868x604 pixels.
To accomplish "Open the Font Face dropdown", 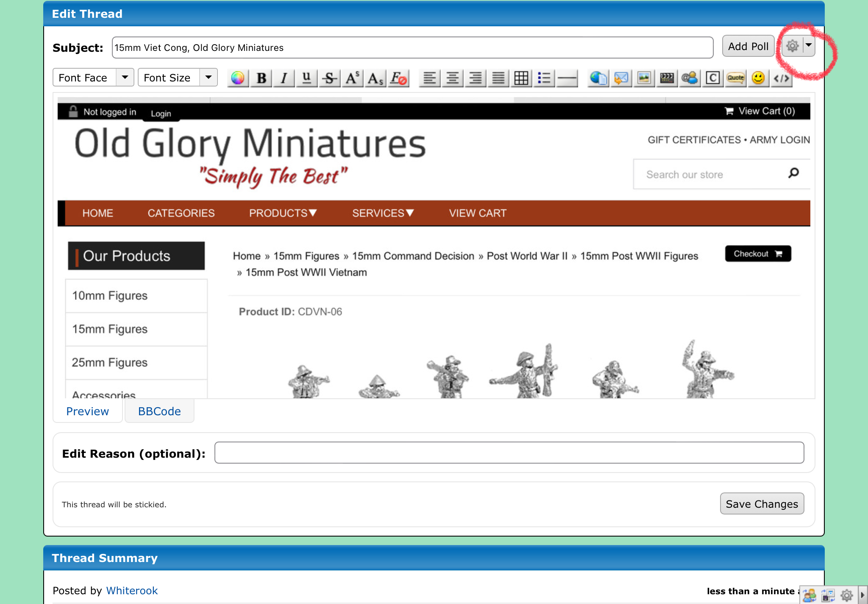I will 93,78.
